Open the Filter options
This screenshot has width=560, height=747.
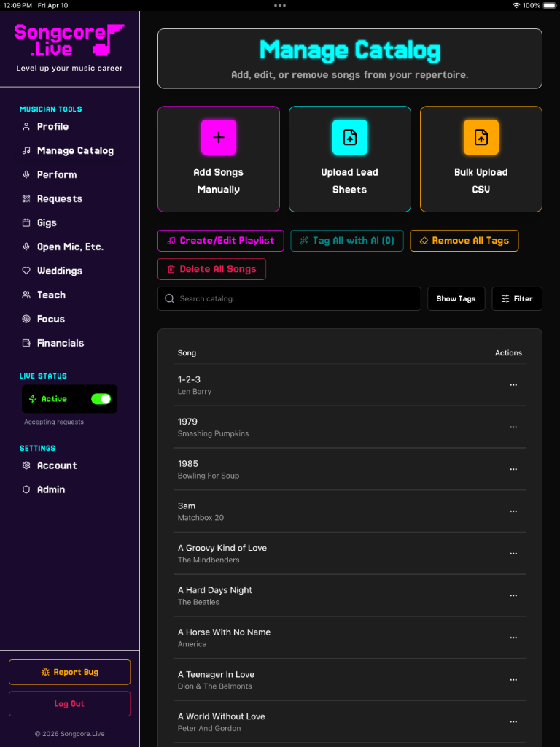pyautogui.click(x=517, y=298)
